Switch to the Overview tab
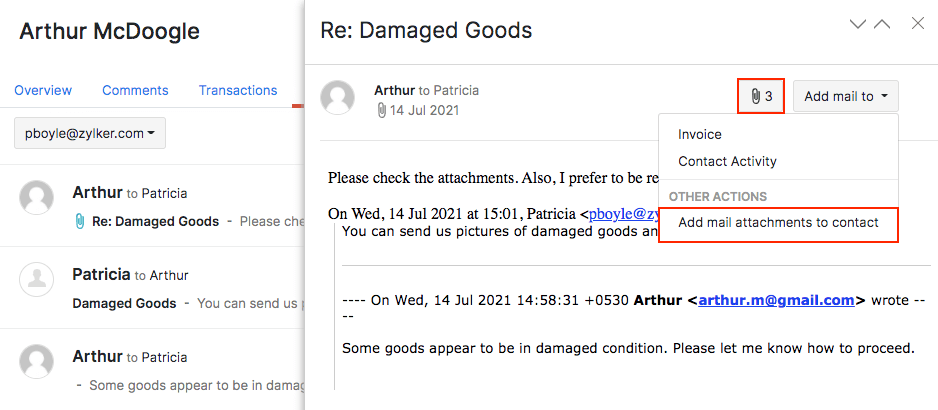The width and height of the screenshot is (938, 410). point(42,90)
